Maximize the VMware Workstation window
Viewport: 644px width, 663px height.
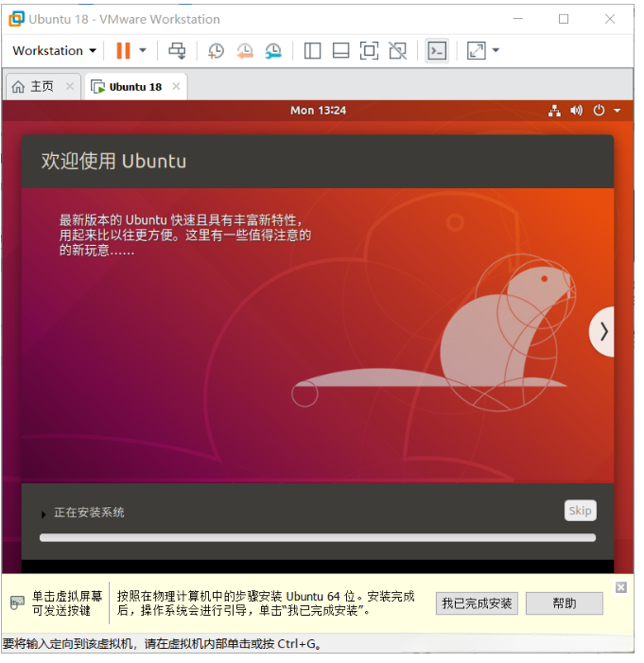click(x=564, y=19)
